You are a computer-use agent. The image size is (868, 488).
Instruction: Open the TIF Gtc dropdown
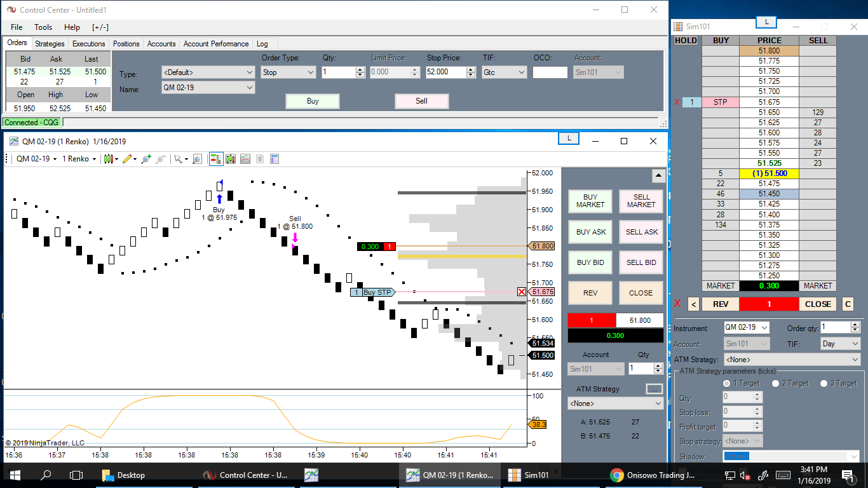pyautogui.click(x=505, y=72)
